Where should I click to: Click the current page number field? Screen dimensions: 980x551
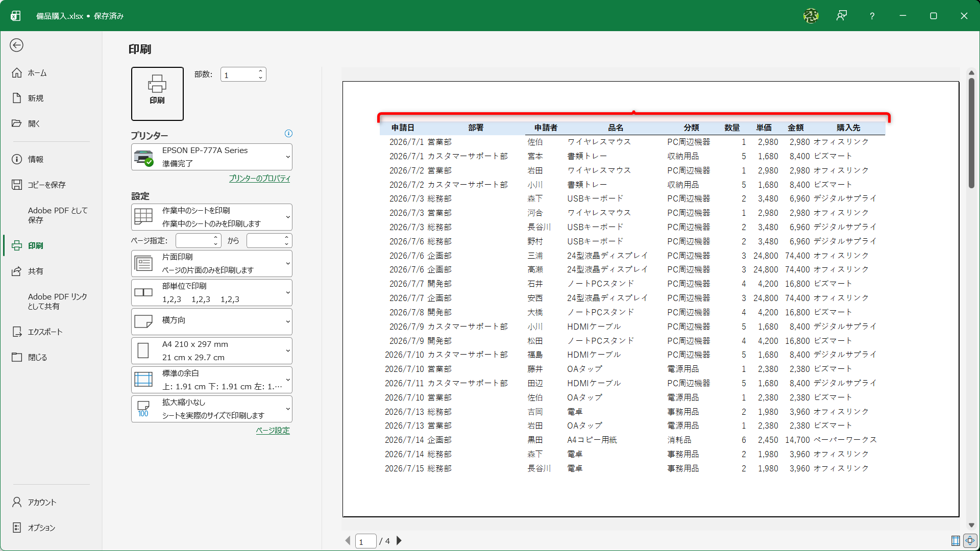click(x=365, y=541)
